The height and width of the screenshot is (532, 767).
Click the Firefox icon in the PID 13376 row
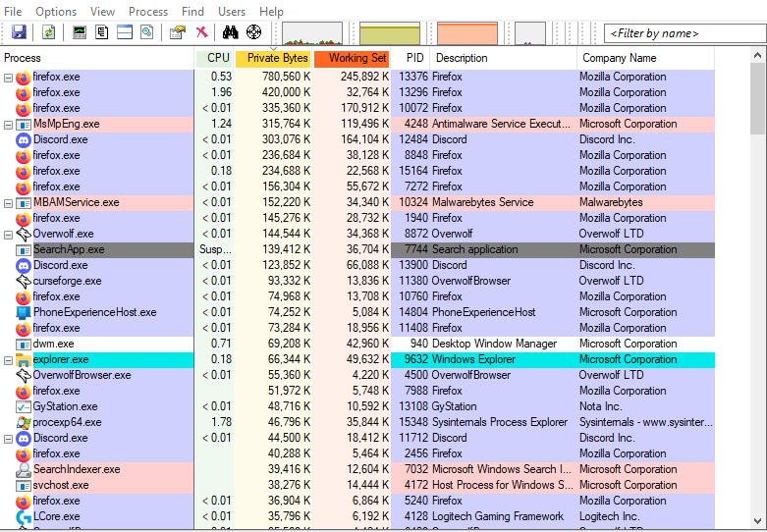pyautogui.click(x=24, y=78)
